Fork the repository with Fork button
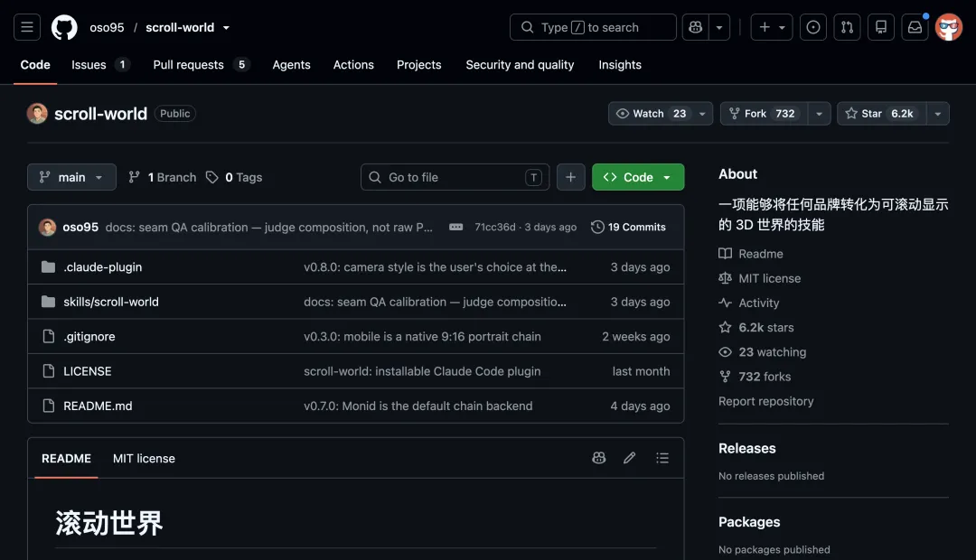 coord(764,113)
